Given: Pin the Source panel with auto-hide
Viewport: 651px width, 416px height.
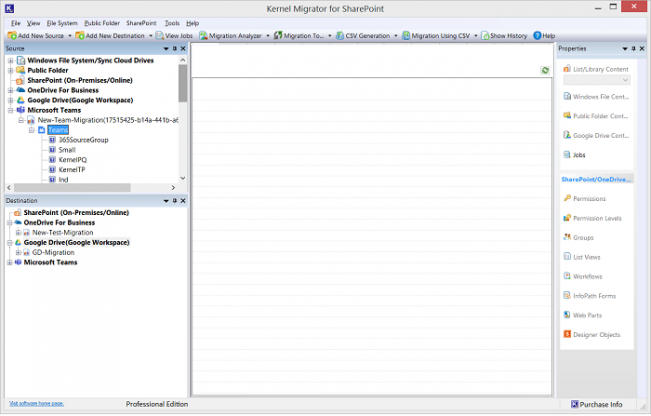Looking at the screenshot, I should pos(174,48).
